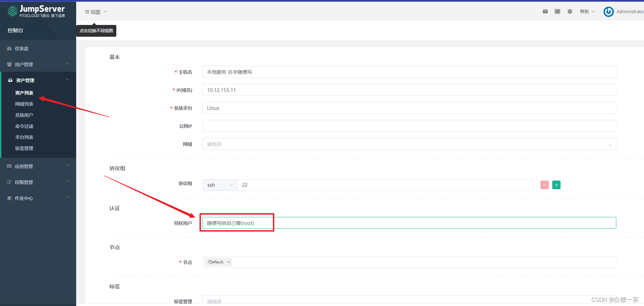Add a new protocol row
Viewport: 644px width, 306px height.
556,185
